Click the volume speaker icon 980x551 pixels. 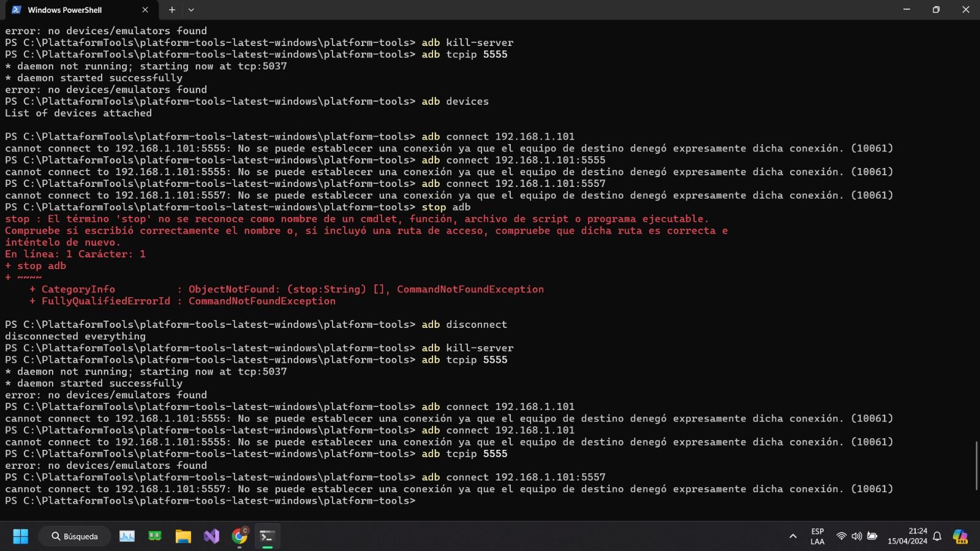(x=856, y=536)
